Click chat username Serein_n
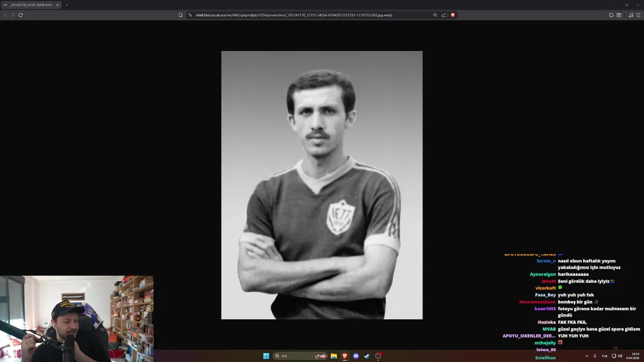The image size is (644, 362). 546,261
